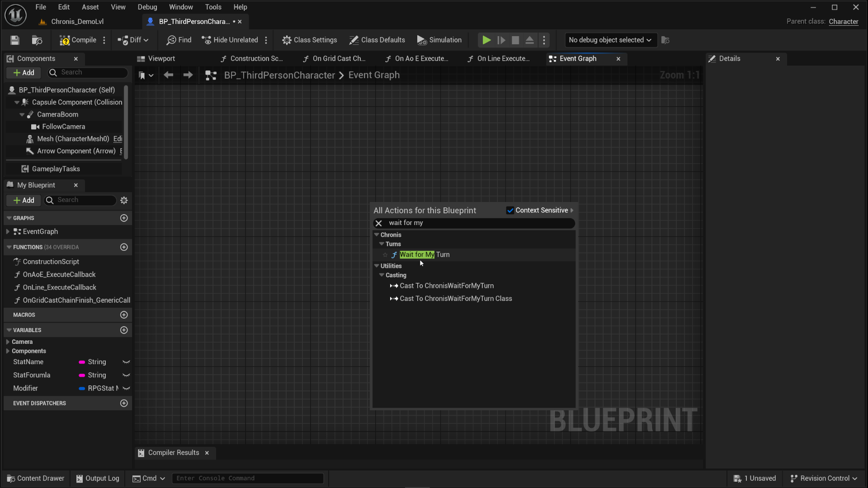Toggle Modifier variable instance-editable eye

point(126,389)
